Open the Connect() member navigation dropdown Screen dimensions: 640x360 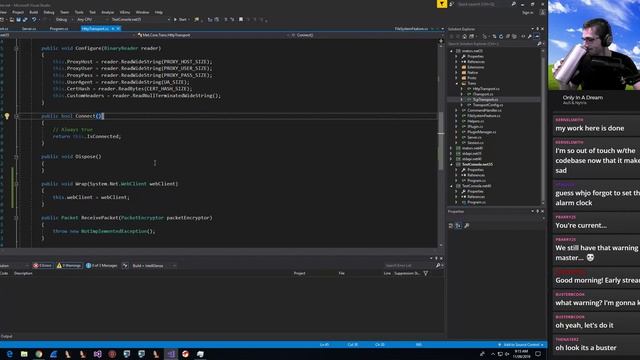tap(363, 35)
